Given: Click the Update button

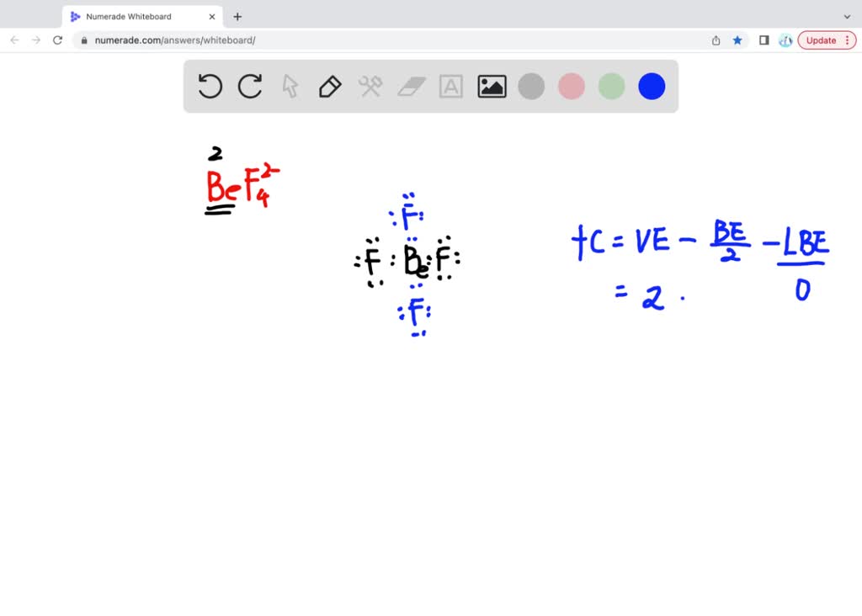Looking at the screenshot, I should coord(818,40).
